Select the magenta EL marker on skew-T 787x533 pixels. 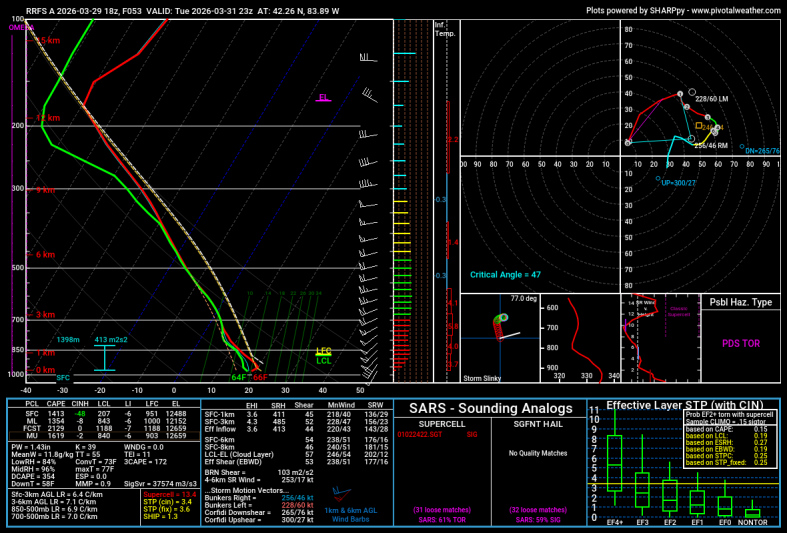pyautogui.click(x=323, y=98)
